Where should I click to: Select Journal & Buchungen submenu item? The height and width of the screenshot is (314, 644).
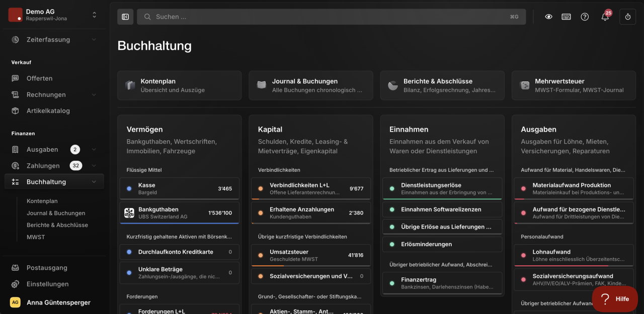pyautogui.click(x=56, y=213)
